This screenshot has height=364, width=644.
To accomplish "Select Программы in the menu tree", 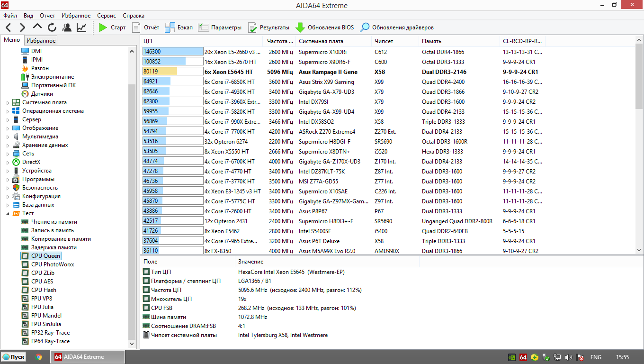I will click(38, 179).
